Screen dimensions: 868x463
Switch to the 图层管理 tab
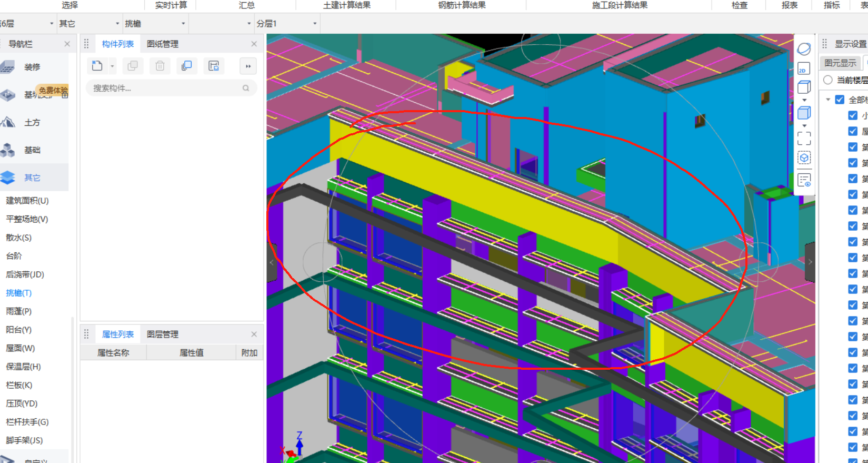[163, 334]
